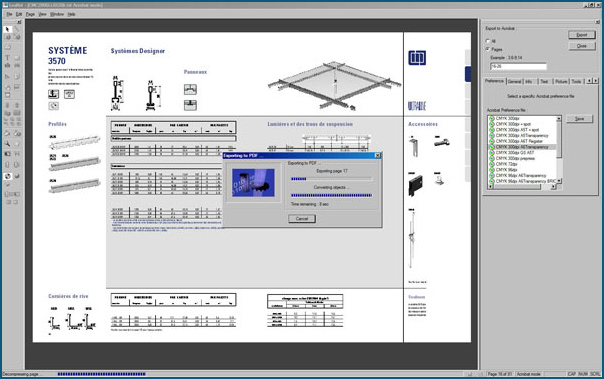
Task: Click the icon for CMYK 72dpi preset
Action: [492, 164]
